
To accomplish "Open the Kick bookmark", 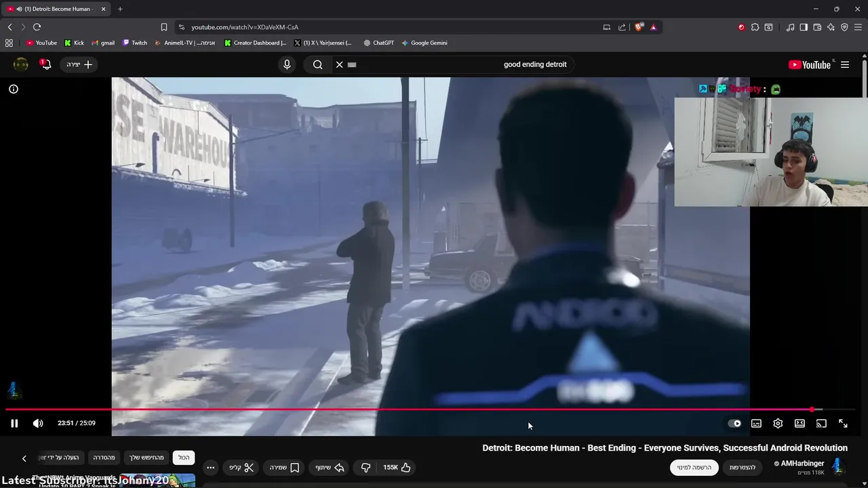I will (x=74, y=43).
